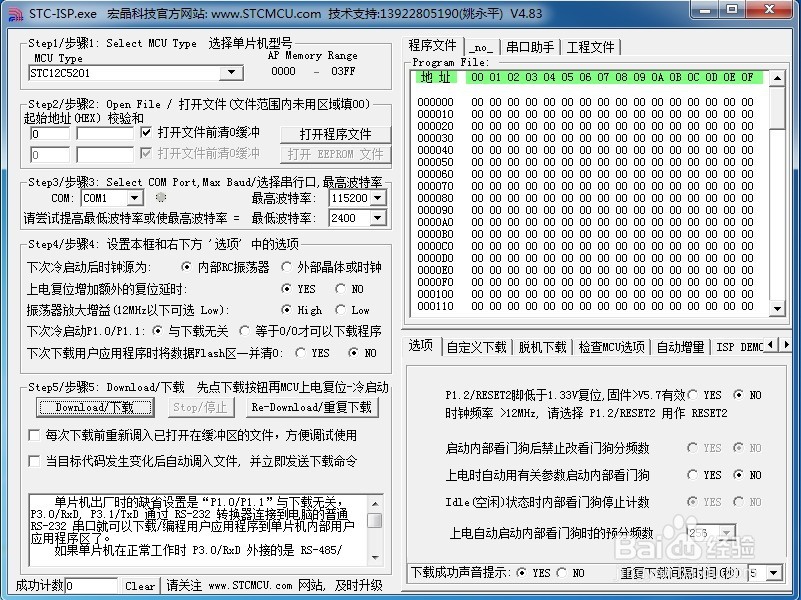Switch to the 串口助手 tab
Viewport: 801px width, 600px height.
point(529,46)
